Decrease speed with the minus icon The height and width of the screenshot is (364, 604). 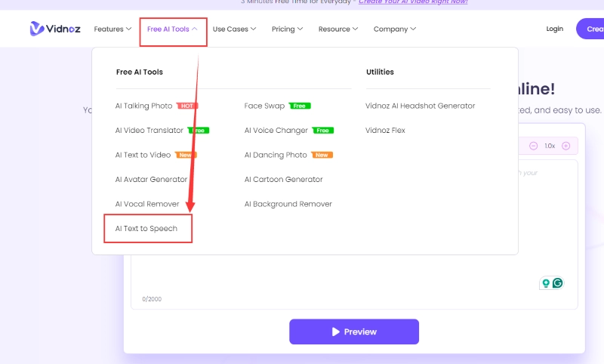(533, 146)
